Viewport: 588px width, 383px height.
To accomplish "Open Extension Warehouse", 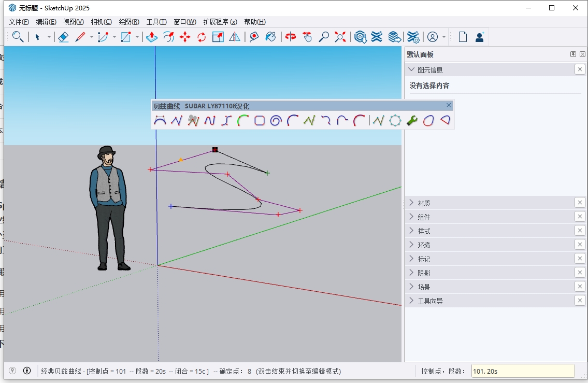I will [377, 37].
